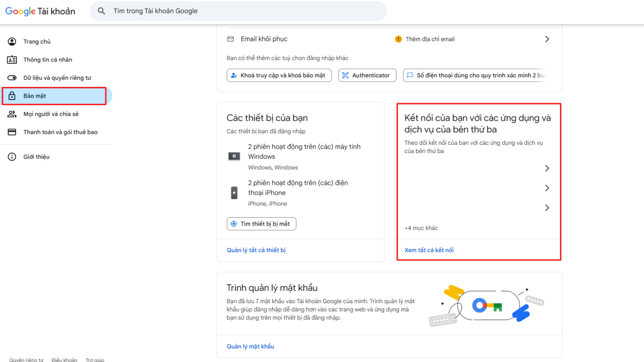Click the QR code icon on Authenticator button
The height and width of the screenshot is (362, 644).
click(345, 75)
